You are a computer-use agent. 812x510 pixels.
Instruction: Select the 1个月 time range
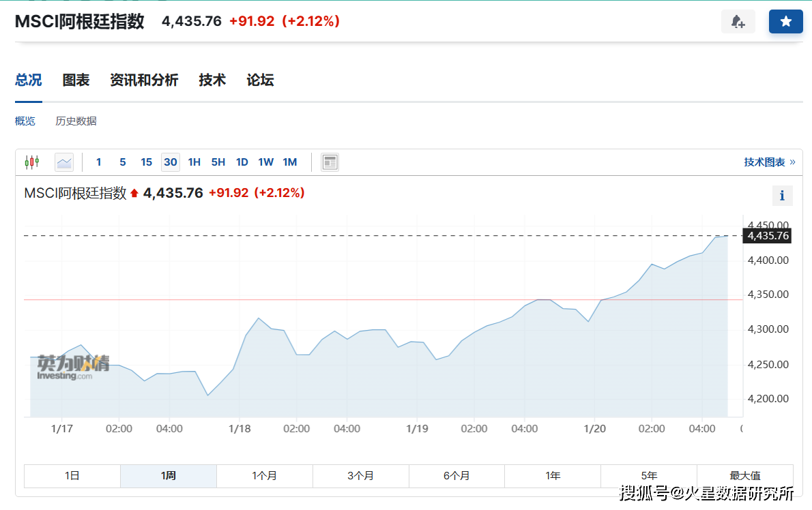point(265,476)
